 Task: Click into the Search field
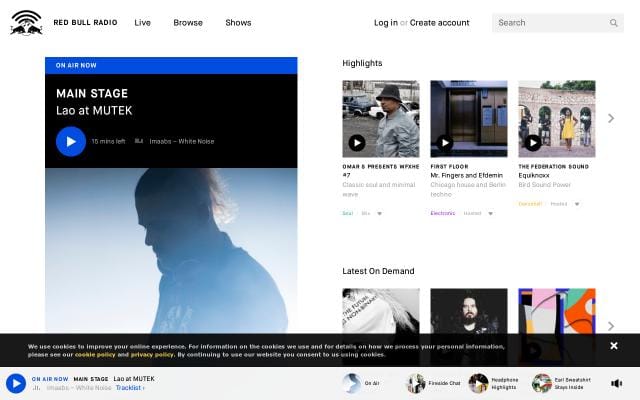click(550, 23)
